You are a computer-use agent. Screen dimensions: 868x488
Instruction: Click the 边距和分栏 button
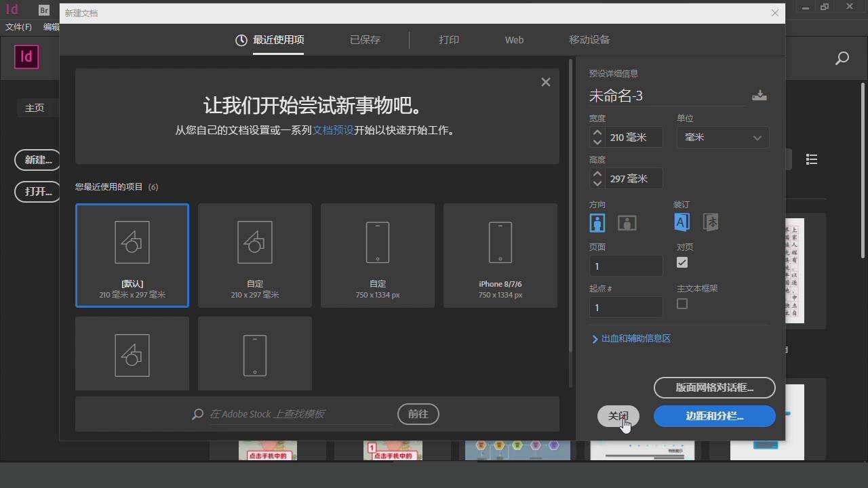click(714, 416)
